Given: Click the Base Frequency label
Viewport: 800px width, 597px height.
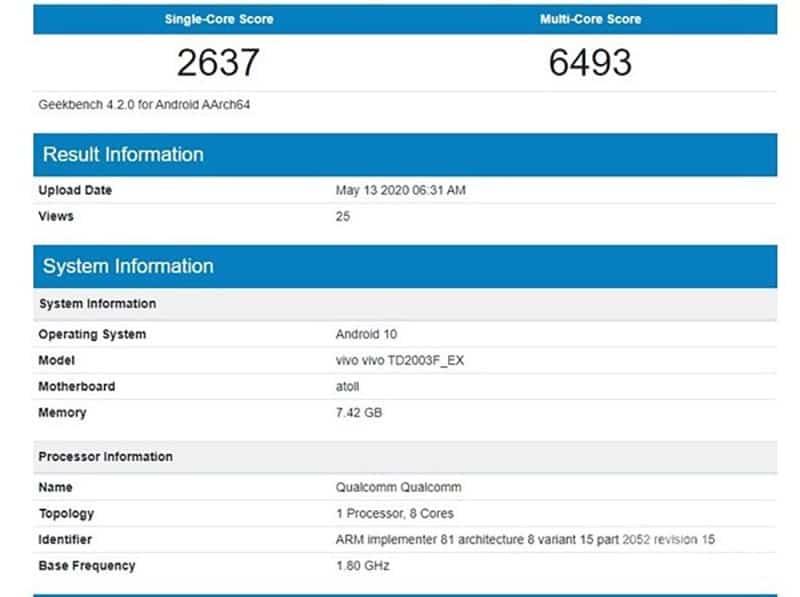Looking at the screenshot, I should pyautogui.click(x=87, y=565).
